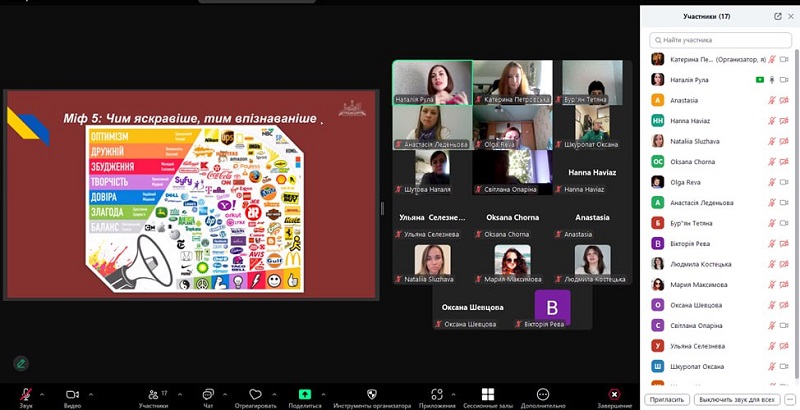Select Анастасія Леденьова video tile
The width and height of the screenshot is (800, 410).
tap(432, 127)
